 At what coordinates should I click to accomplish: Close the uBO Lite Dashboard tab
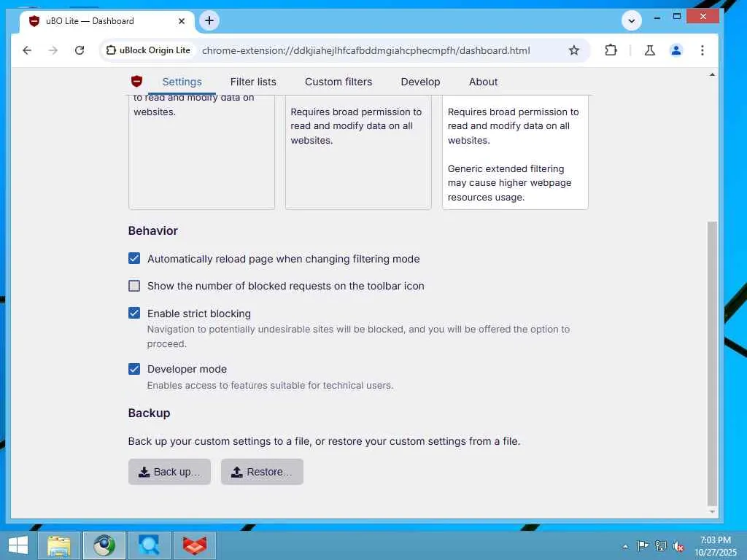click(x=182, y=21)
